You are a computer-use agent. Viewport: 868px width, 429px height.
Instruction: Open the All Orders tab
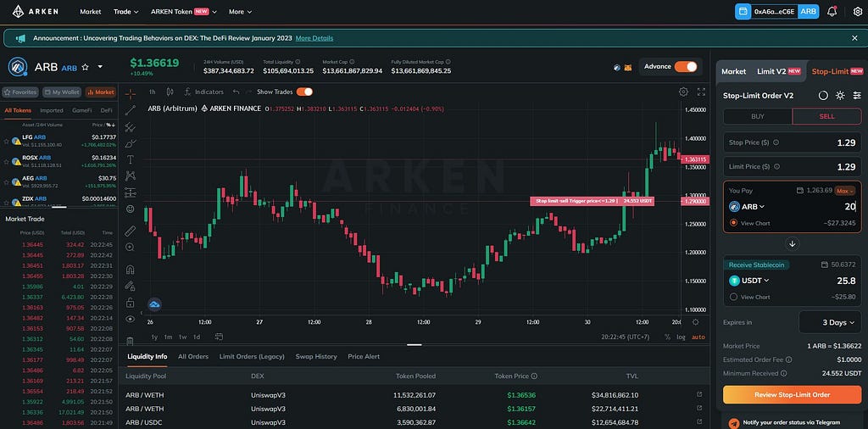click(x=193, y=356)
